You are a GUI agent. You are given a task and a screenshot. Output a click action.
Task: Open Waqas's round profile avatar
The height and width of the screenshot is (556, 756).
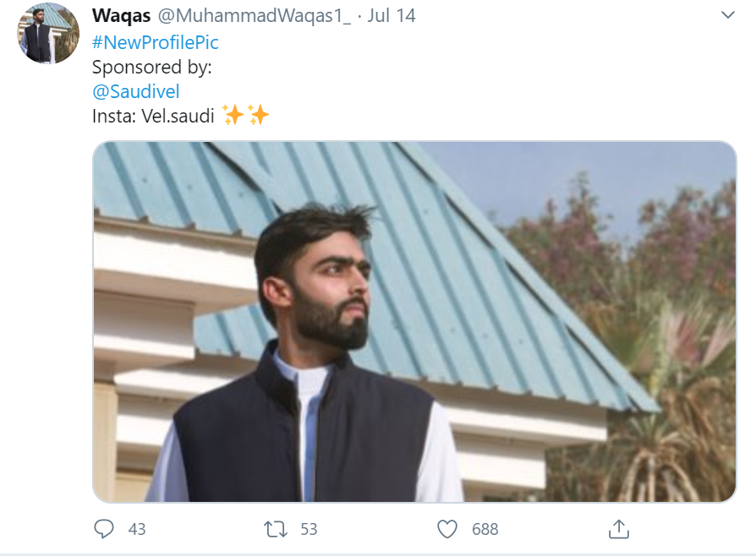coord(47,33)
